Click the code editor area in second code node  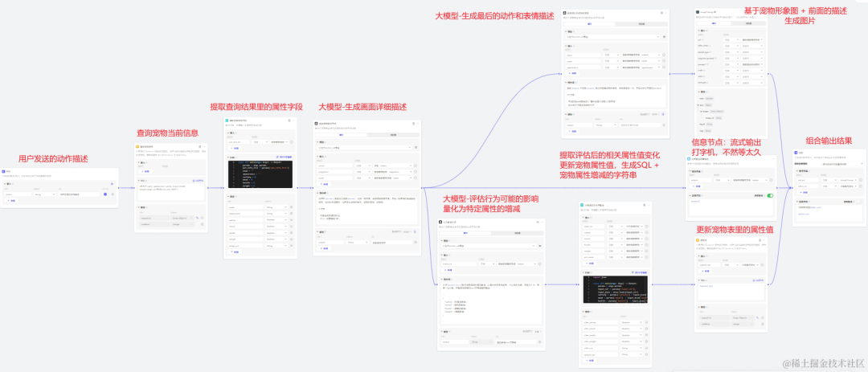[615, 289]
